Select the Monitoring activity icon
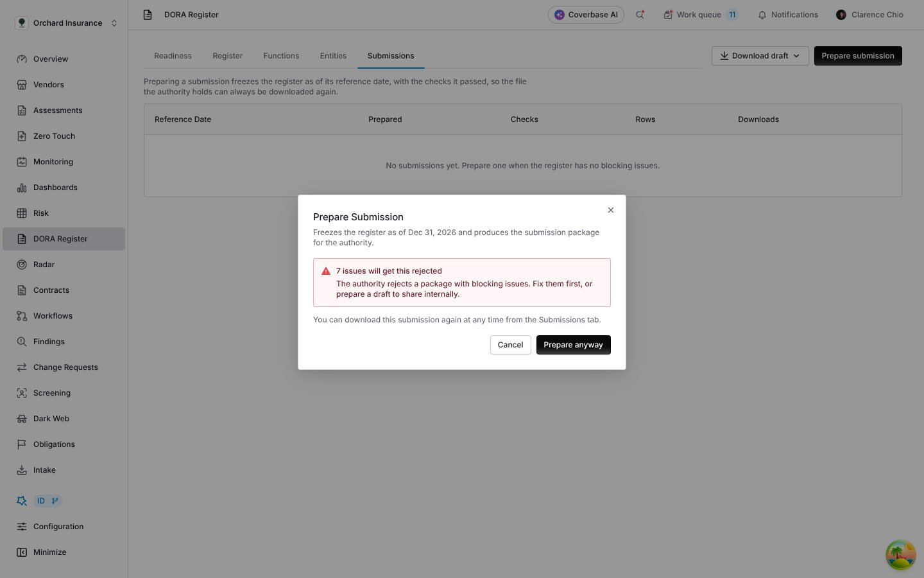The image size is (924, 578). tap(22, 162)
